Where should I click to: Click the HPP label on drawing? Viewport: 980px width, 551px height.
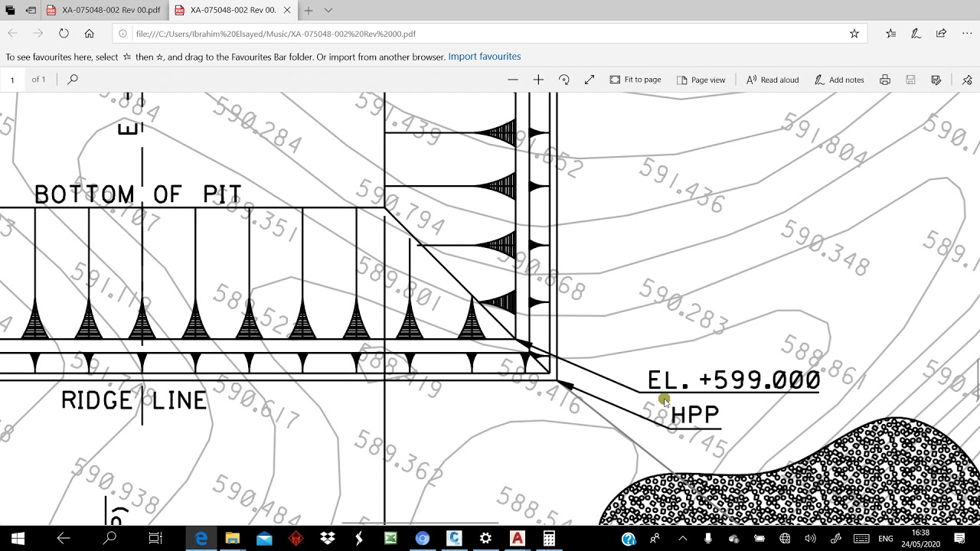coord(695,416)
